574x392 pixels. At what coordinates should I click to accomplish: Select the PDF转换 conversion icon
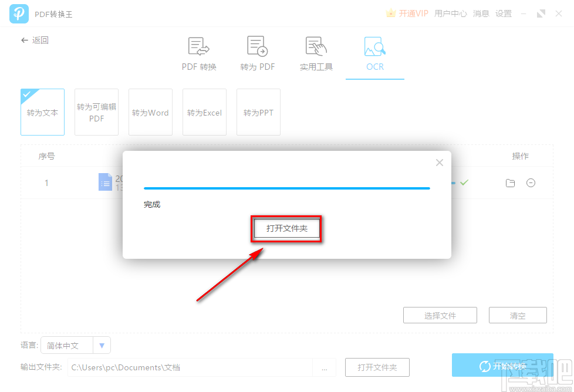(x=198, y=46)
